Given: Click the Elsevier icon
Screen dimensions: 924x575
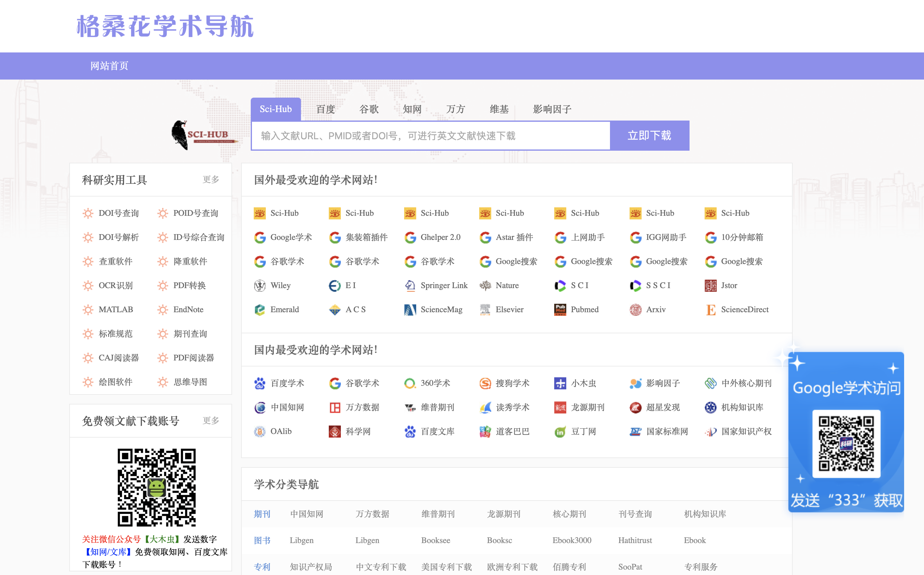Looking at the screenshot, I should 485,310.
